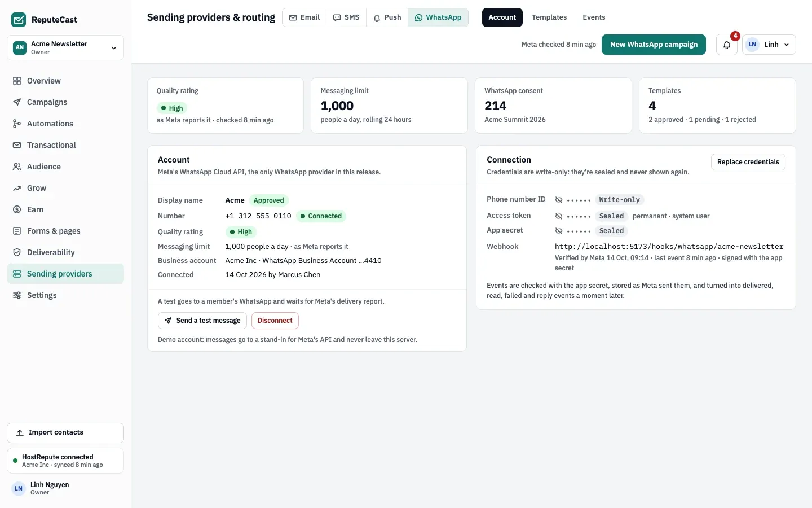The width and height of the screenshot is (812, 508).
Task: Open the Linh user menu dropdown
Action: [770, 45]
